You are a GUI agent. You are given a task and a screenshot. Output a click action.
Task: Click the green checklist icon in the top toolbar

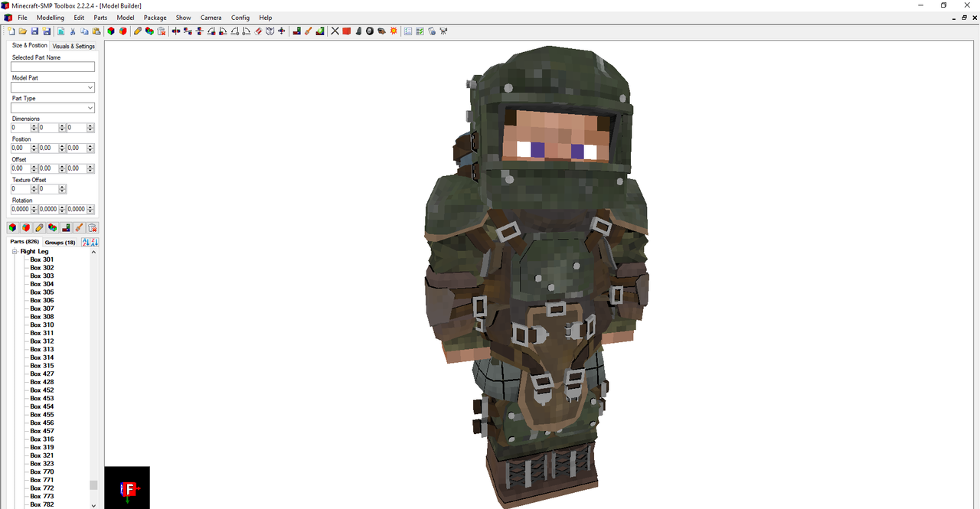[420, 31]
